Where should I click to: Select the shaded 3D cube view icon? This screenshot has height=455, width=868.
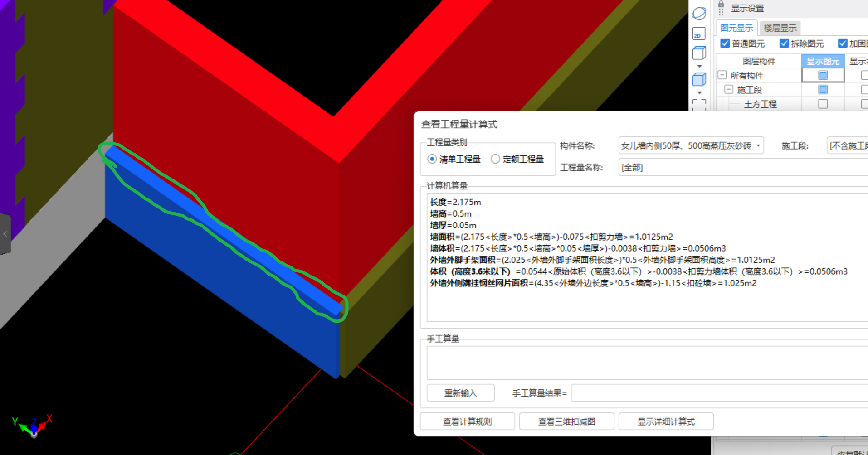[x=699, y=79]
